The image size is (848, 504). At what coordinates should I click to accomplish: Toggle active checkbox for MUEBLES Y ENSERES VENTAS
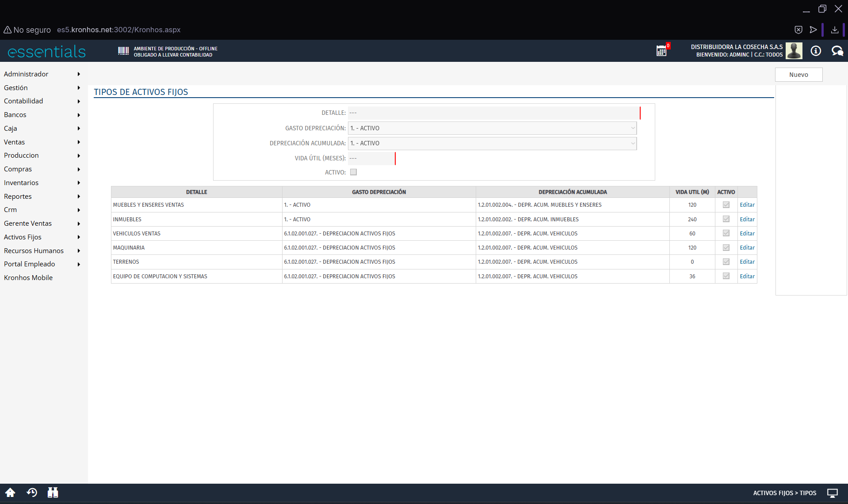pos(726,205)
